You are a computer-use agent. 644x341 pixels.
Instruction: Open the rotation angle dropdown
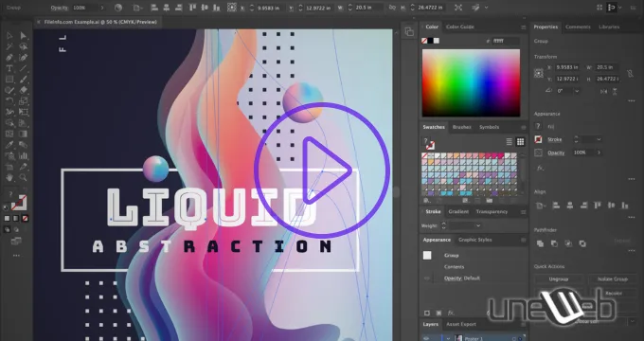point(577,91)
